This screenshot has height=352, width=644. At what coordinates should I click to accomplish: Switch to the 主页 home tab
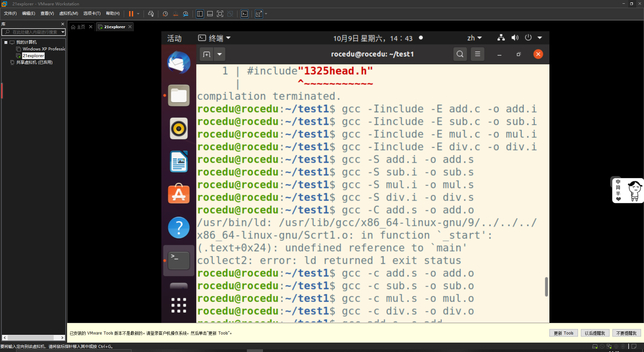point(78,27)
